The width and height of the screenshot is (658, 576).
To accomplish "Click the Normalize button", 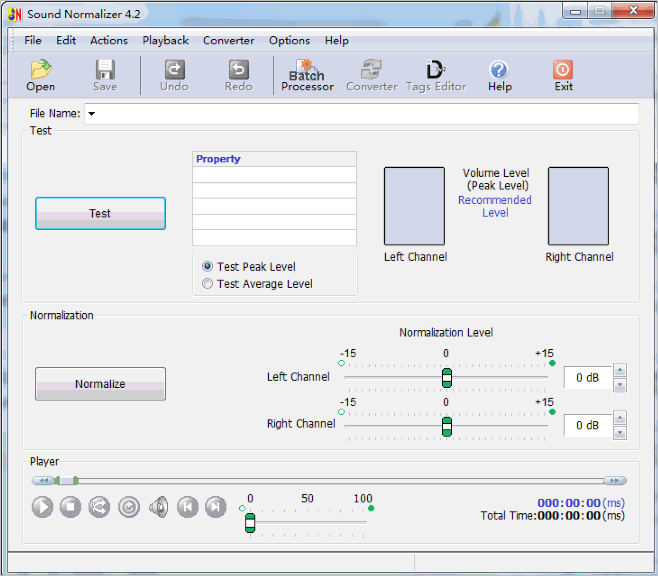I will point(100,384).
